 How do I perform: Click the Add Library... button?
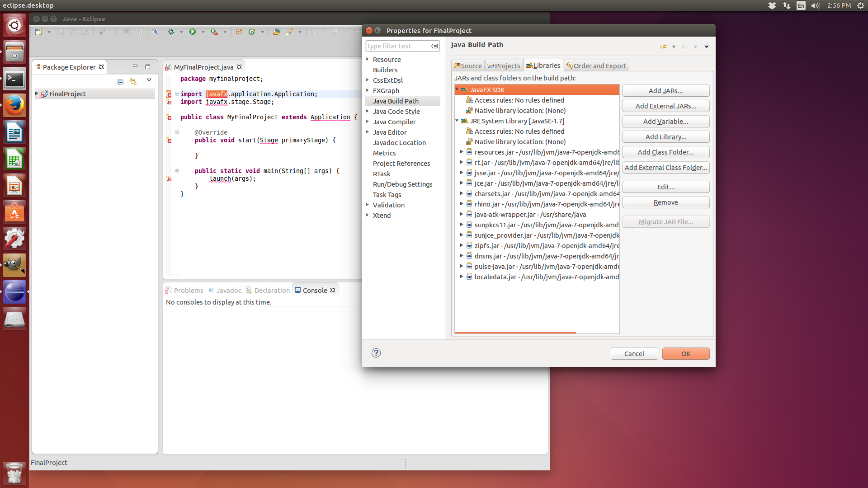click(665, 136)
